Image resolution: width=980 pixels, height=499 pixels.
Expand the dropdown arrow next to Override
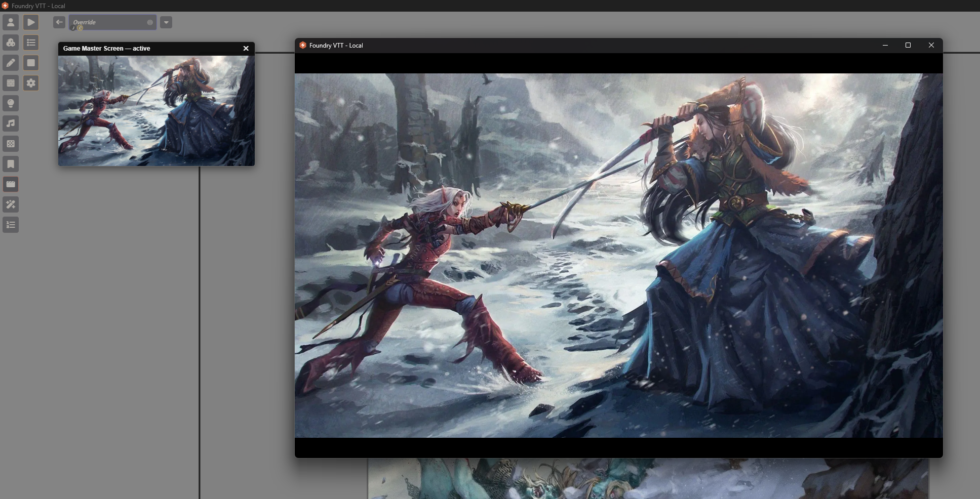click(166, 22)
